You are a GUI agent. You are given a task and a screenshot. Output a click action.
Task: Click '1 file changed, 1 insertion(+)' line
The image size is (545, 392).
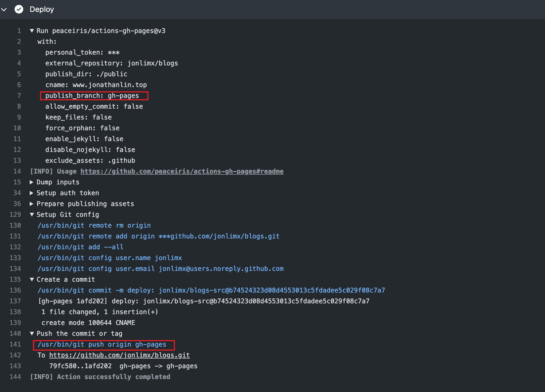(x=100, y=312)
